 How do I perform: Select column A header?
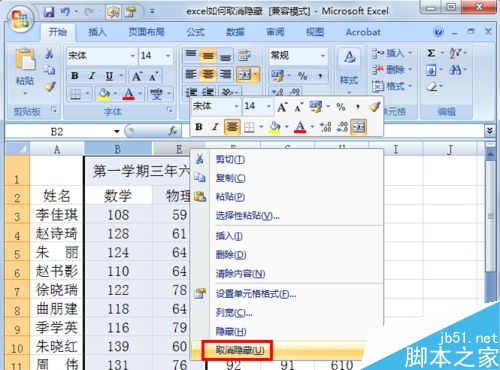click(57, 149)
